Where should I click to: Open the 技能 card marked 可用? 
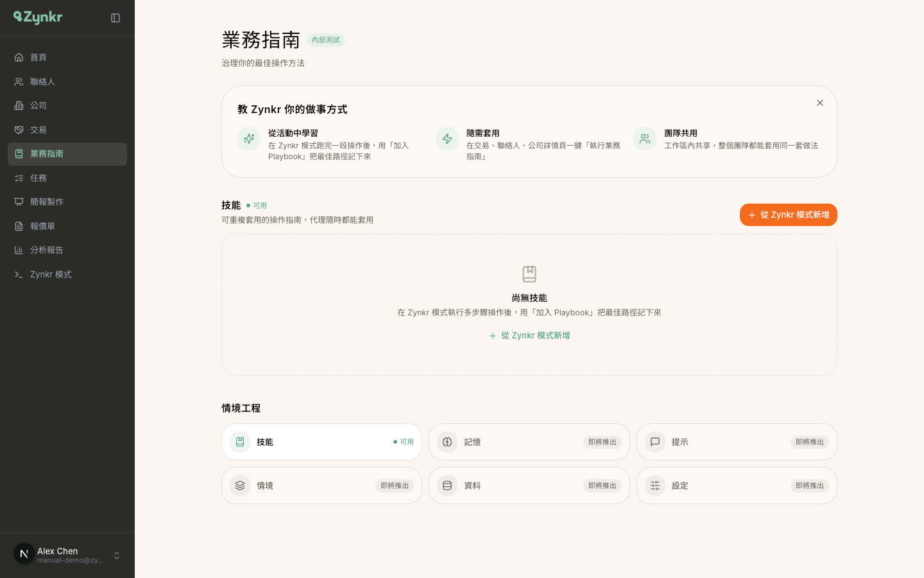point(322,442)
